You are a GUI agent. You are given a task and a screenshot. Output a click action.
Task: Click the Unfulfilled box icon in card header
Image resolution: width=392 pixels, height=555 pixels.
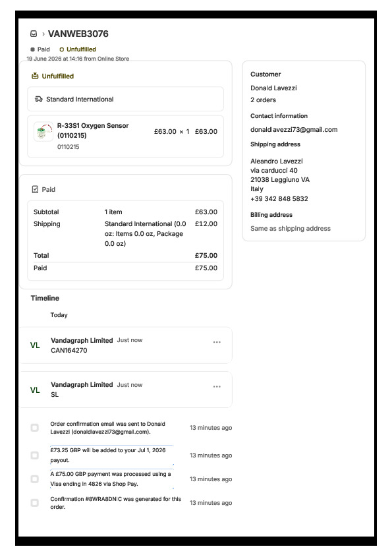35,76
